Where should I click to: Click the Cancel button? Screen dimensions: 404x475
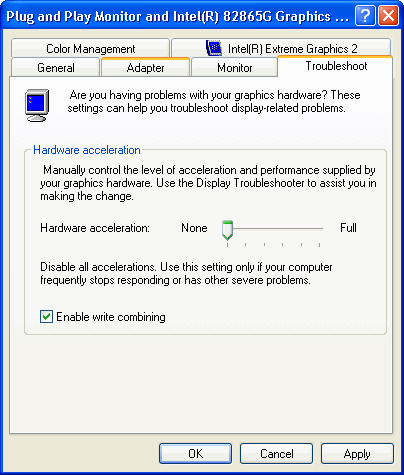point(276,453)
